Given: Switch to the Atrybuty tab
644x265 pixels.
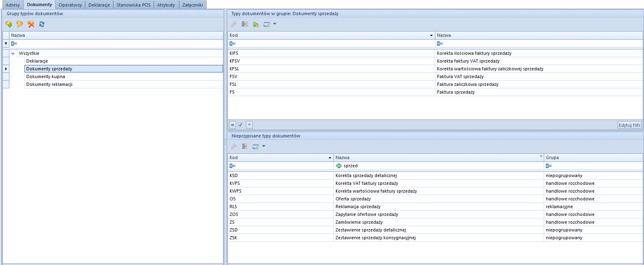Looking at the screenshot, I should click(166, 5).
